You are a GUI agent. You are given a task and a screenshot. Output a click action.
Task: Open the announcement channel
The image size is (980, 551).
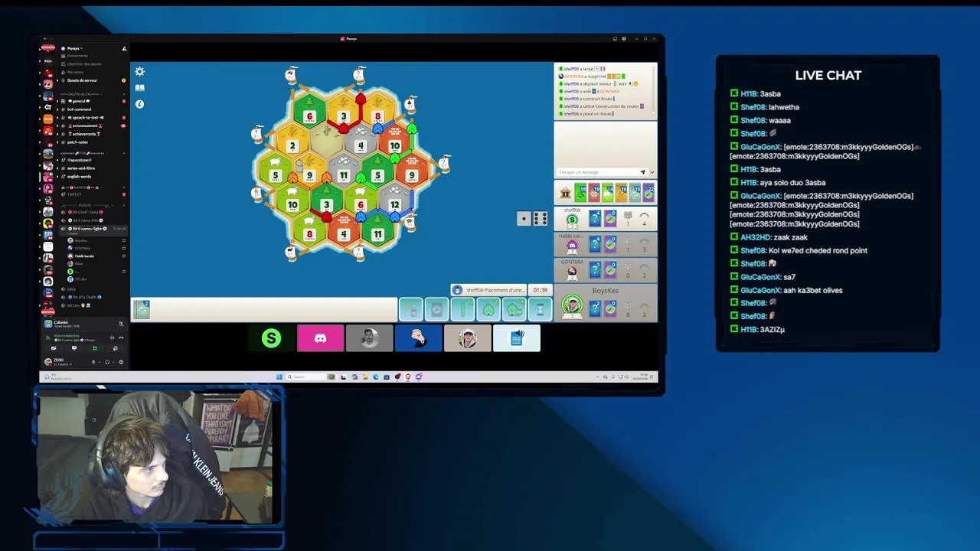click(84, 126)
